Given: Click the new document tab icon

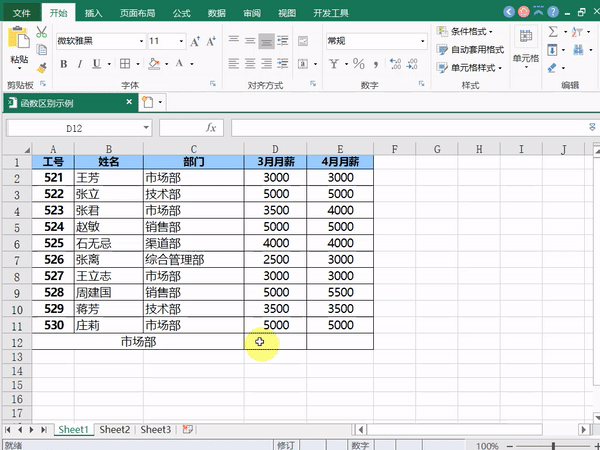Looking at the screenshot, I should pos(148,102).
